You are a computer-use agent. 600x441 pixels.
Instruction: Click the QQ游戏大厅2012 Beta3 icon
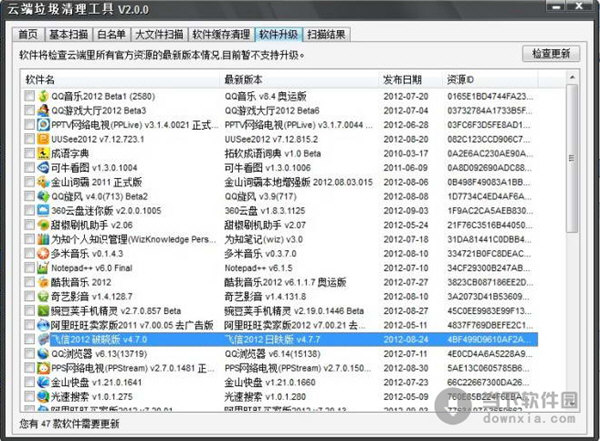click(43, 110)
